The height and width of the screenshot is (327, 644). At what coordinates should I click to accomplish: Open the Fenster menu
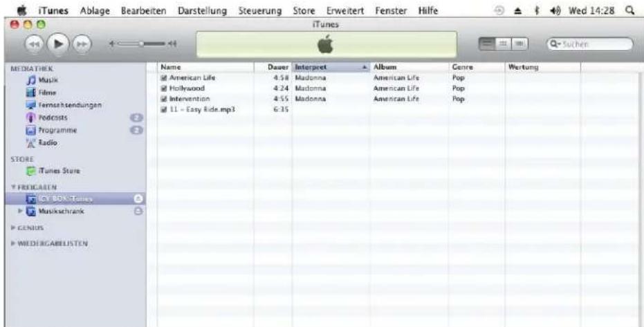(x=392, y=11)
